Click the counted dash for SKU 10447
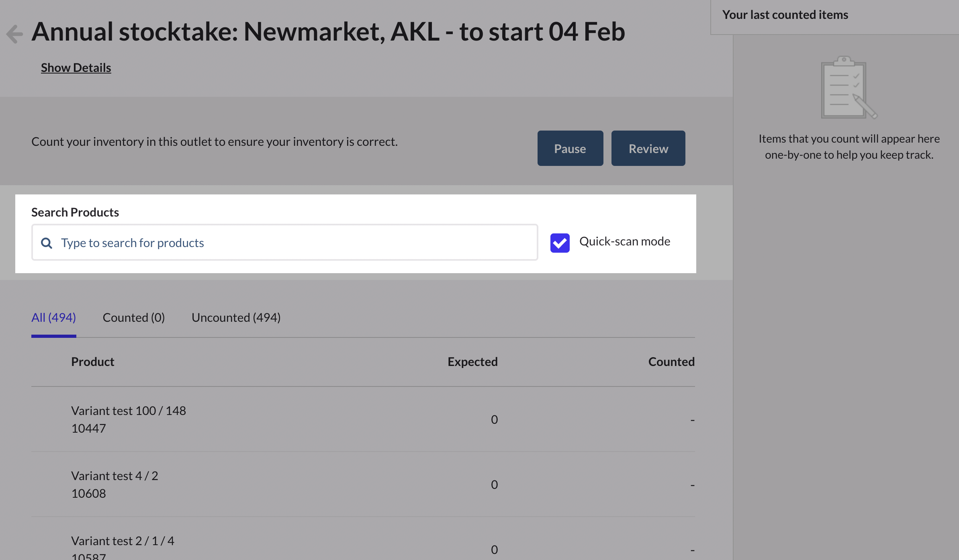 (x=692, y=420)
